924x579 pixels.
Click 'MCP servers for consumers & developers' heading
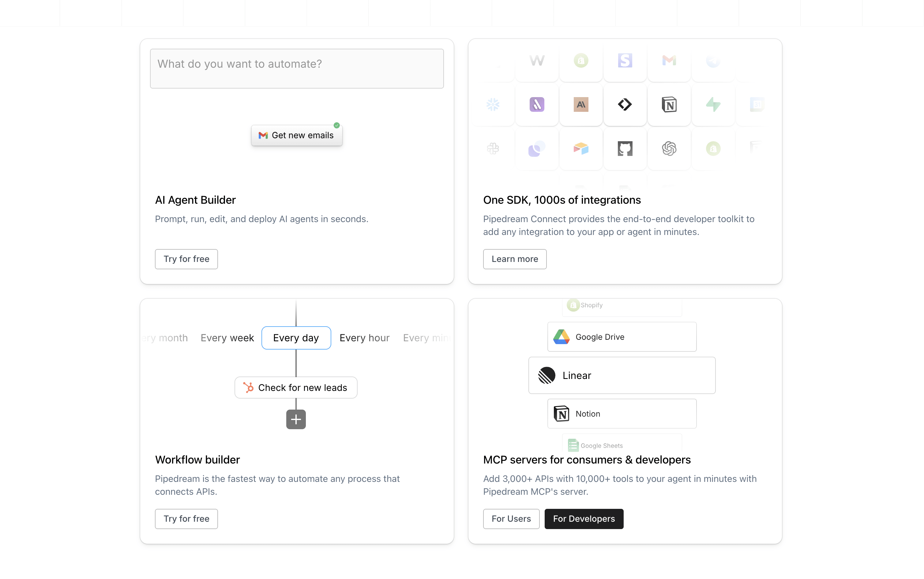(587, 460)
